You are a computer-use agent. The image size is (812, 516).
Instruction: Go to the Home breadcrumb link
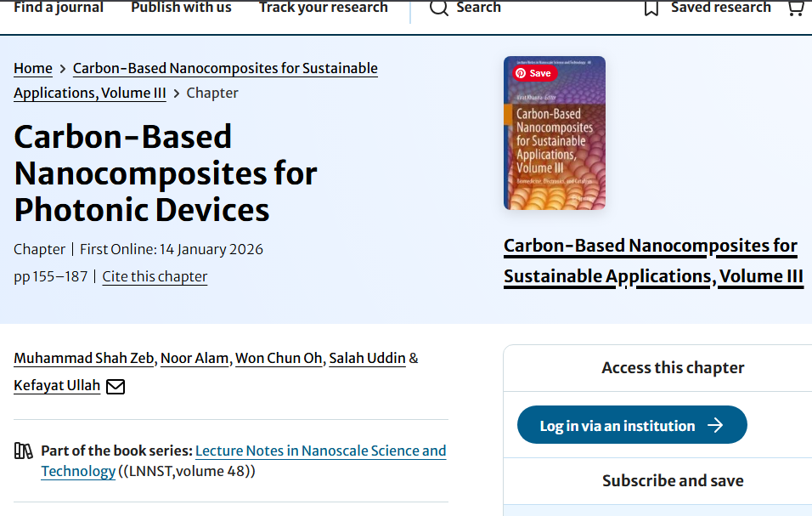(33, 69)
